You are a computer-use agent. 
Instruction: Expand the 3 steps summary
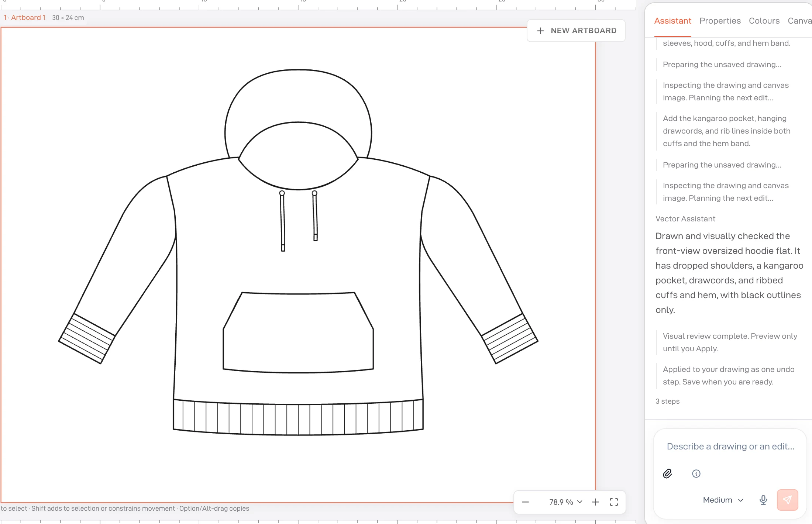click(667, 401)
